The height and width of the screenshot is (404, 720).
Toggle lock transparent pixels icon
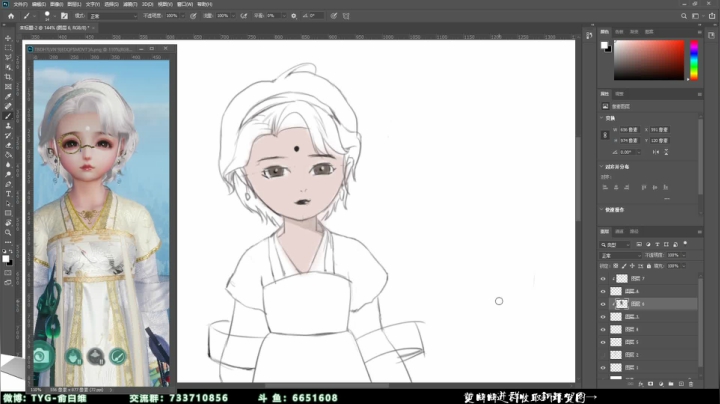point(616,266)
